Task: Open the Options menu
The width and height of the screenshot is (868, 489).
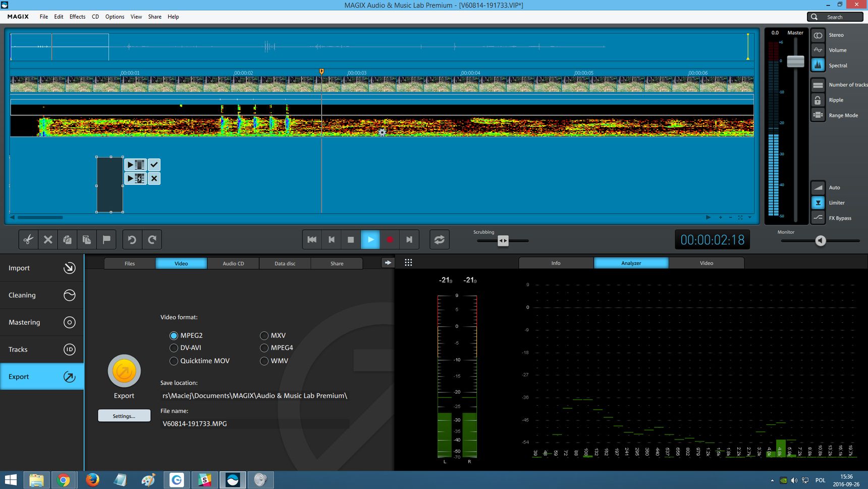Action: (115, 17)
